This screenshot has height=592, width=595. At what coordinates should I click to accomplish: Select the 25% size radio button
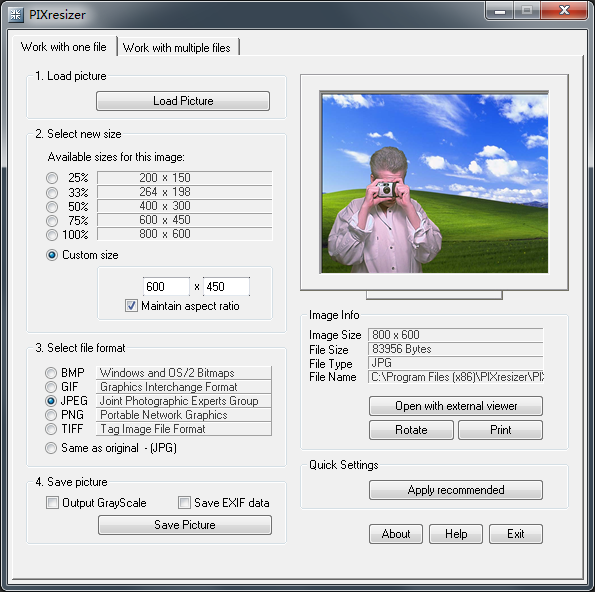tap(52, 178)
